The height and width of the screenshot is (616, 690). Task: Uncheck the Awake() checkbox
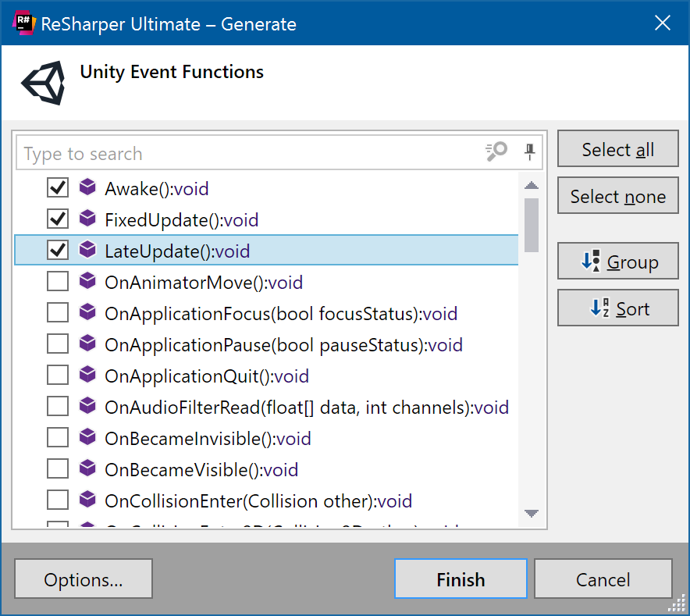(x=58, y=187)
